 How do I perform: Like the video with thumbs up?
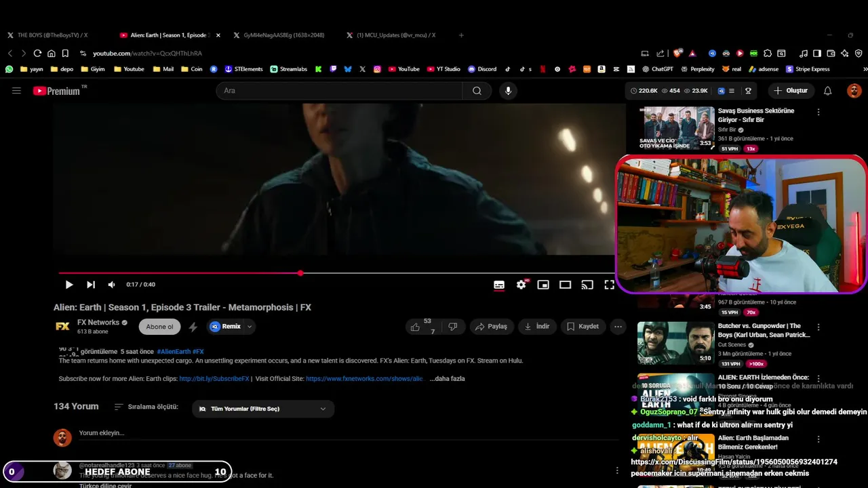tap(415, 327)
